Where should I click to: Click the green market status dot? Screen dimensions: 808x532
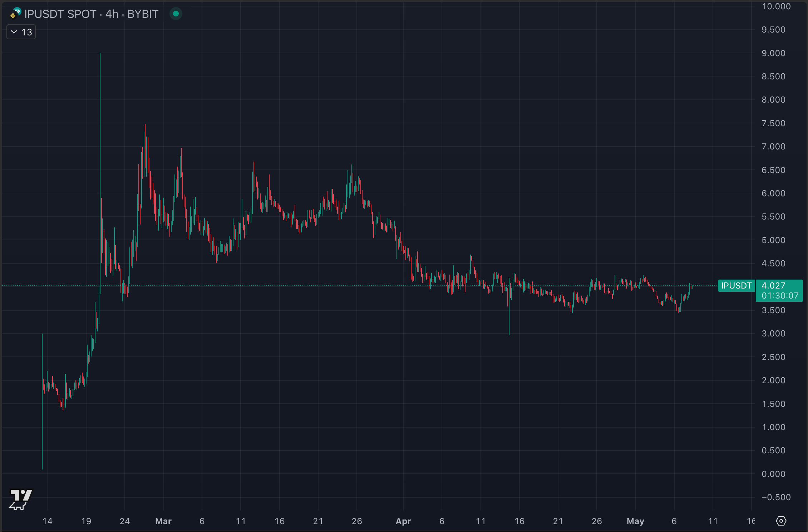click(x=176, y=14)
